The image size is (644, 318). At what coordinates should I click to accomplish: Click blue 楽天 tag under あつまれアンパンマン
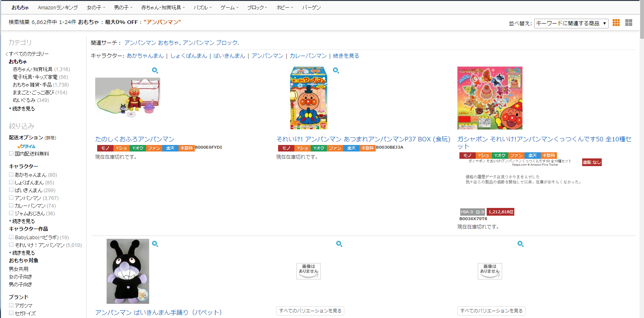click(351, 148)
